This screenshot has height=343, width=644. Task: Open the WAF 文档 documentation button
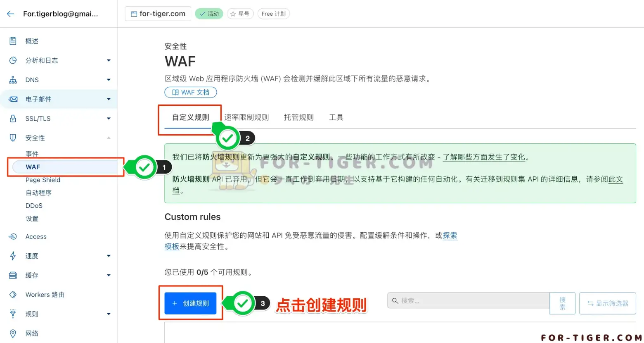(190, 92)
